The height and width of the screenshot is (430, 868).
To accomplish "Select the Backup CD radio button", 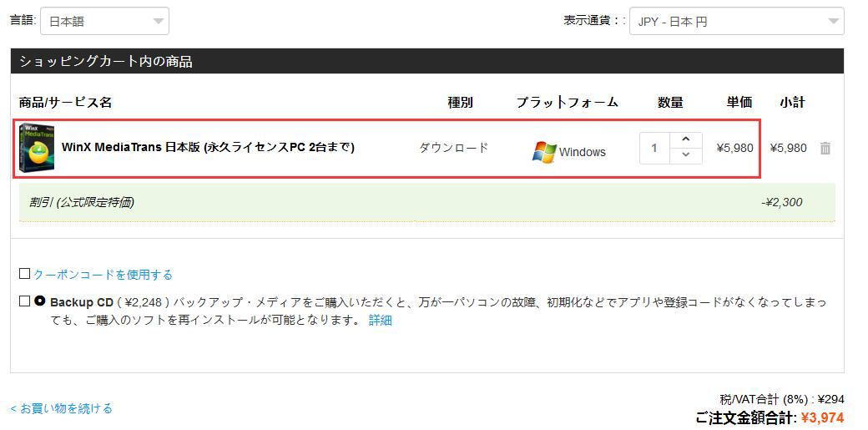I will point(40,301).
